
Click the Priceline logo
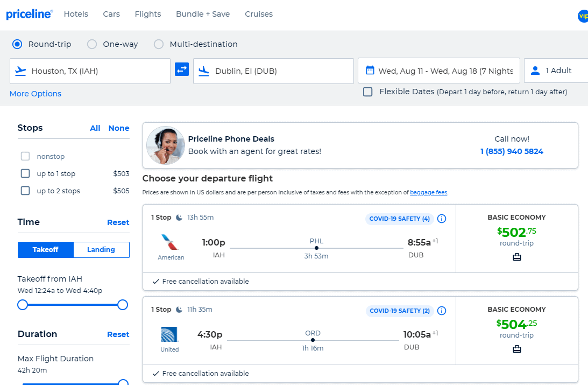(30, 14)
